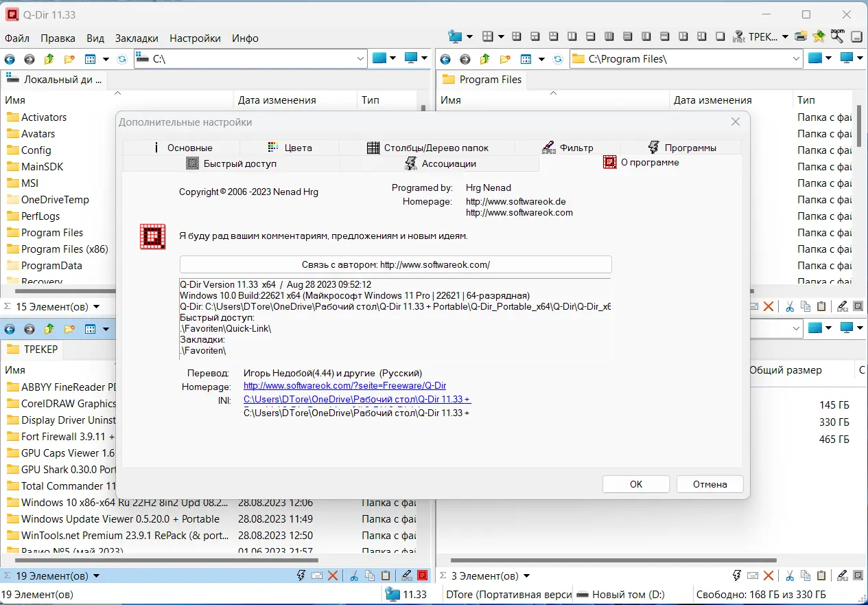The width and height of the screenshot is (868, 605).
Task: Open the Закладки menu
Action: coord(137,38)
